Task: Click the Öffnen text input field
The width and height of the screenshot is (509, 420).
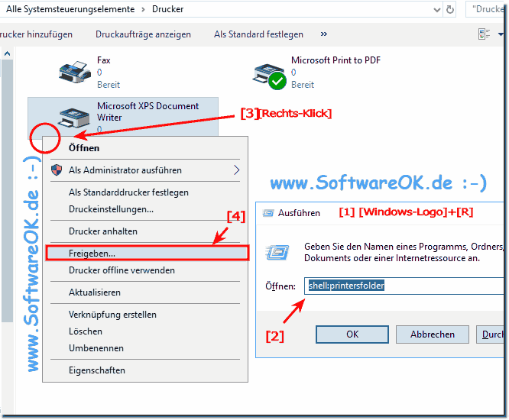Action: pos(404,286)
